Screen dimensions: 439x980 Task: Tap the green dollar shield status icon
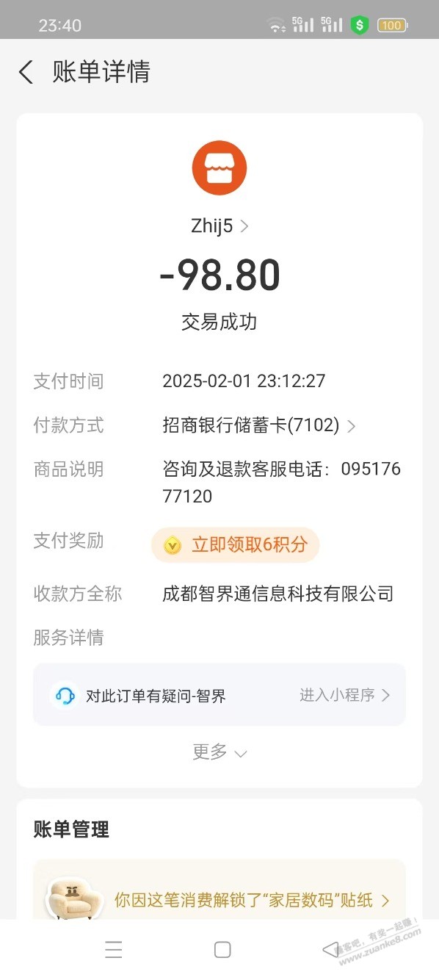coord(359,26)
